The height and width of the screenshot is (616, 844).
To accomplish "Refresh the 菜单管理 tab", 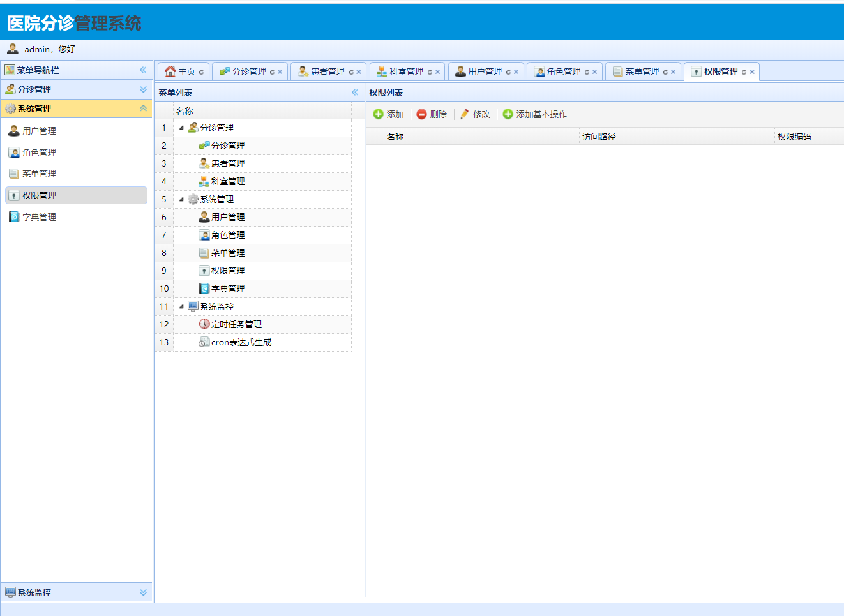I will click(x=665, y=72).
